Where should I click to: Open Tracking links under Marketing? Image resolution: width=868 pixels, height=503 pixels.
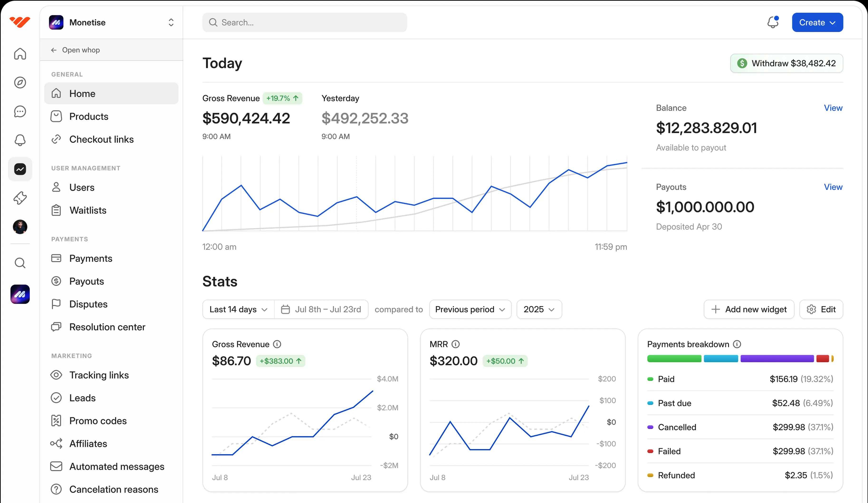click(99, 375)
